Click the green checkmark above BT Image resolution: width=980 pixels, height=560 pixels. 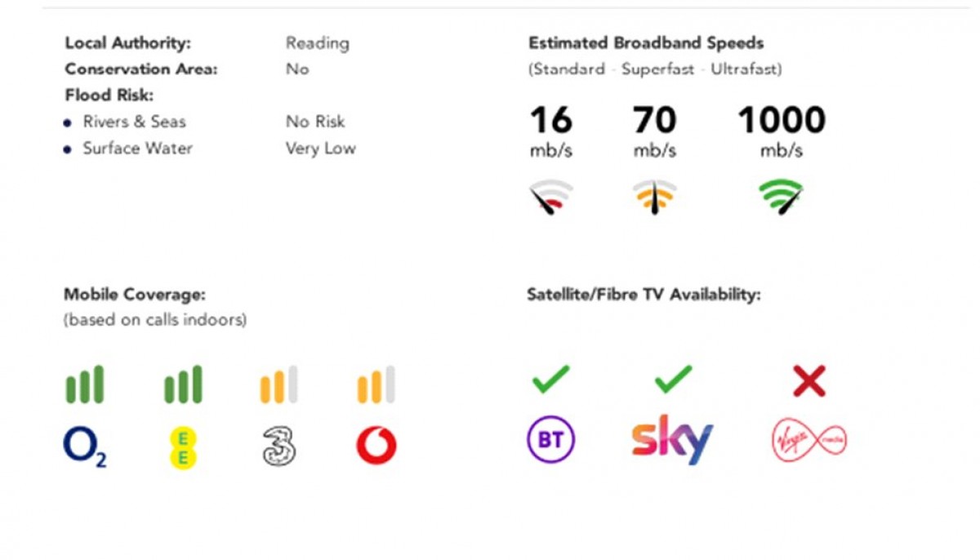[551, 380]
